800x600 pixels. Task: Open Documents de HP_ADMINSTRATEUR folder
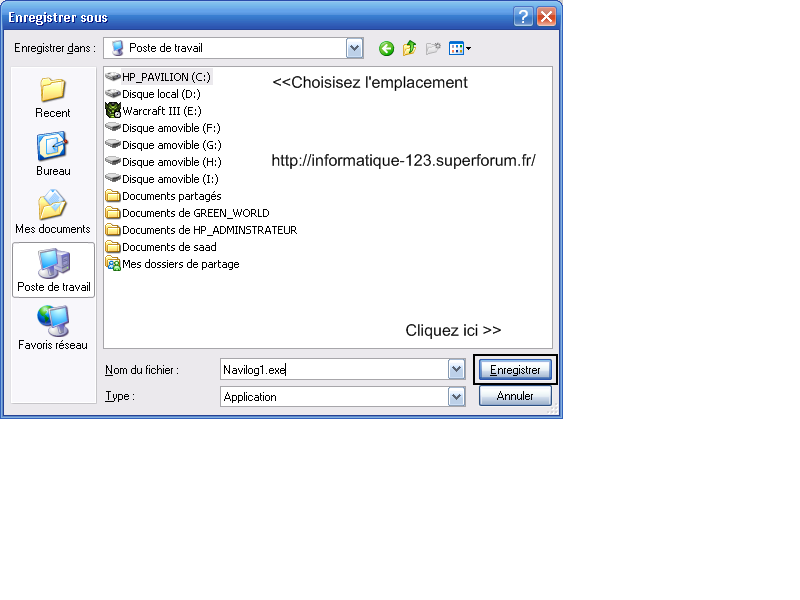(201, 230)
